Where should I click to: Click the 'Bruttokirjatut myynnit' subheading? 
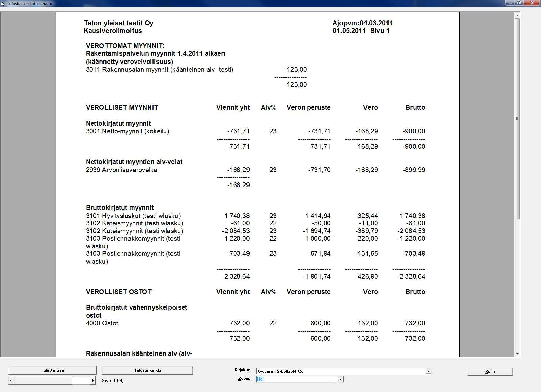pyautogui.click(x=120, y=207)
